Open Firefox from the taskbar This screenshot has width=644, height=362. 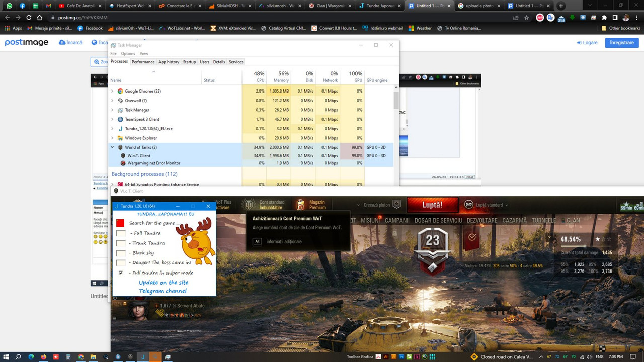43,357
